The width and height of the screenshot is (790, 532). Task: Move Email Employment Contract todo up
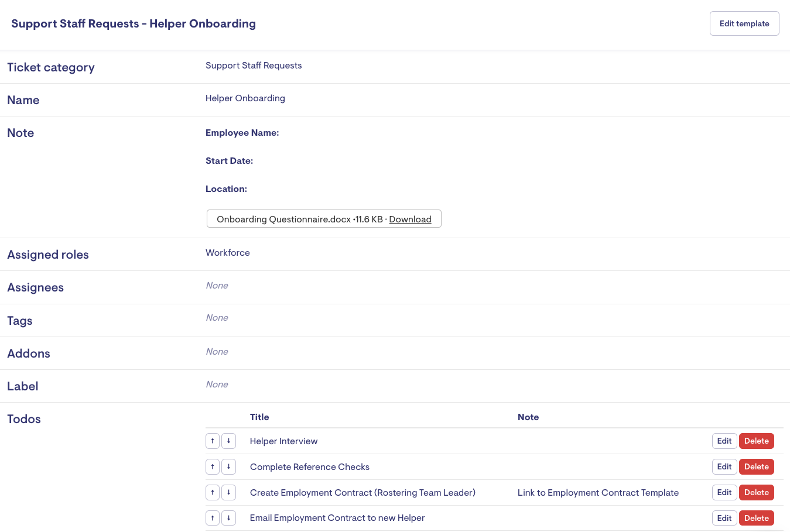[213, 518]
